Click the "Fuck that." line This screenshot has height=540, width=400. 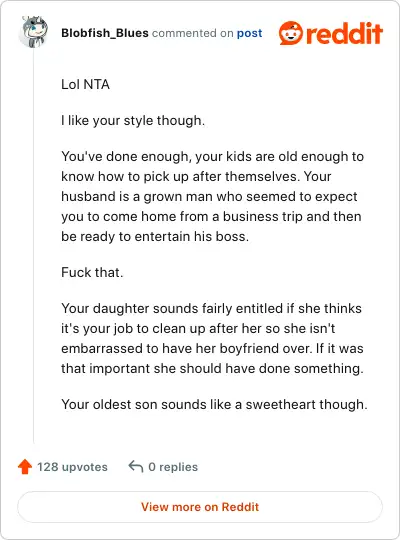point(92,272)
